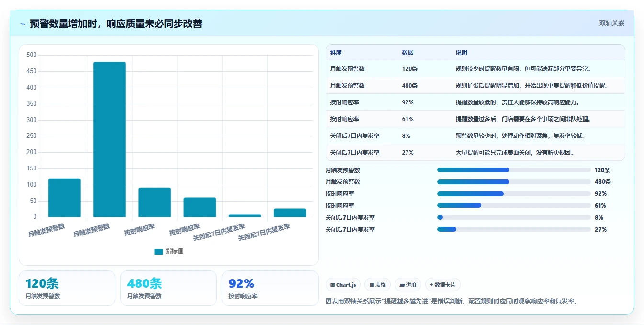Toggle the 指标值 legend color box
The height and width of the screenshot is (325, 644).
(158, 252)
